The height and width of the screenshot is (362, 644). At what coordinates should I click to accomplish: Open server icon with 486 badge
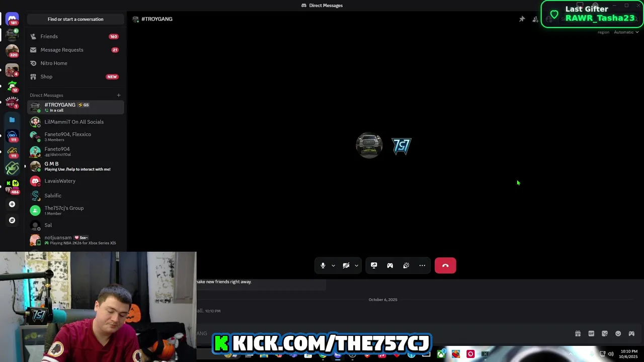12,187
